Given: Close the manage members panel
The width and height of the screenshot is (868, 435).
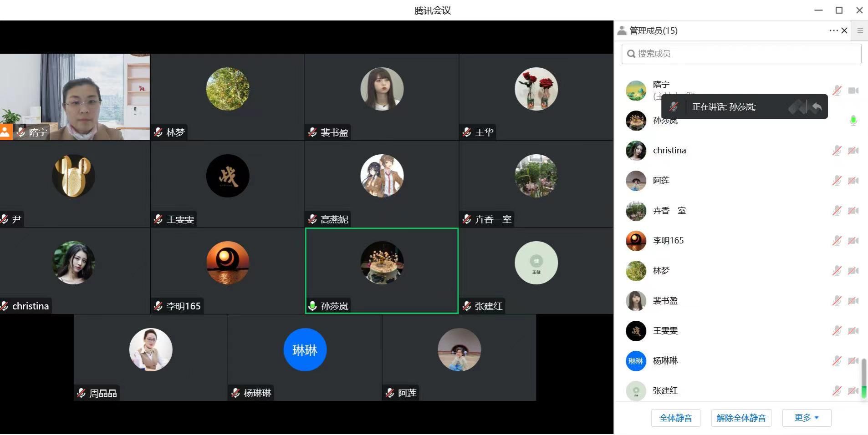Looking at the screenshot, I should pyautogui.click(x=844, y=30).
